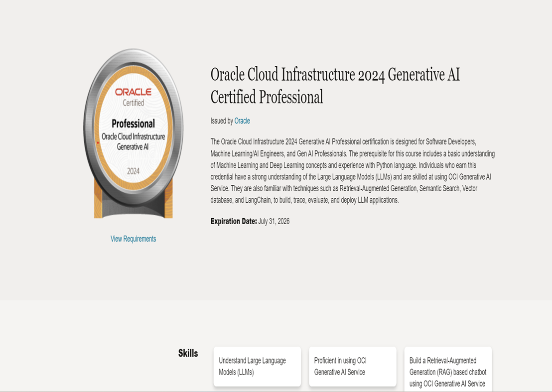Click the July 31, 2026 date text
This screenshot has height=392, width=552.
pos(274,221)
